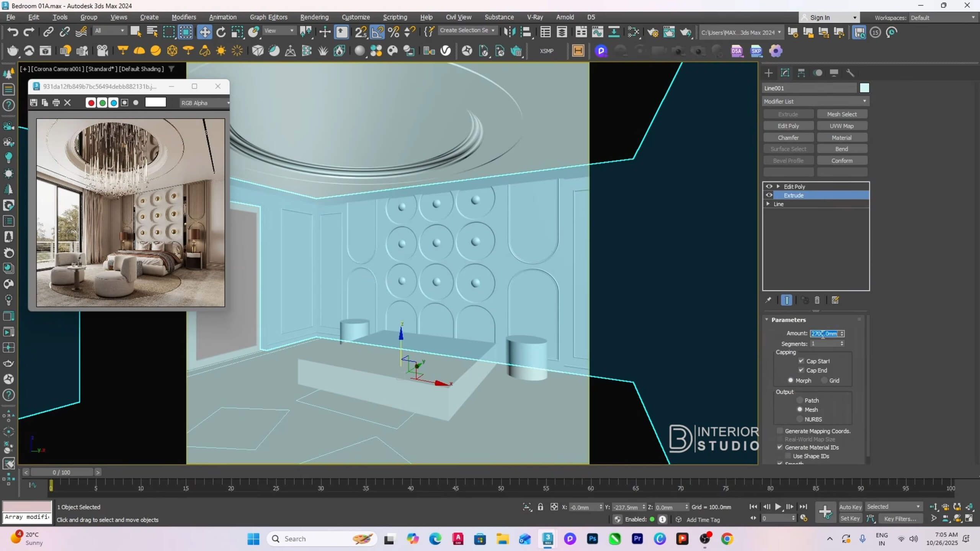Select the Patch output radio button

click(x=800, y=400)
